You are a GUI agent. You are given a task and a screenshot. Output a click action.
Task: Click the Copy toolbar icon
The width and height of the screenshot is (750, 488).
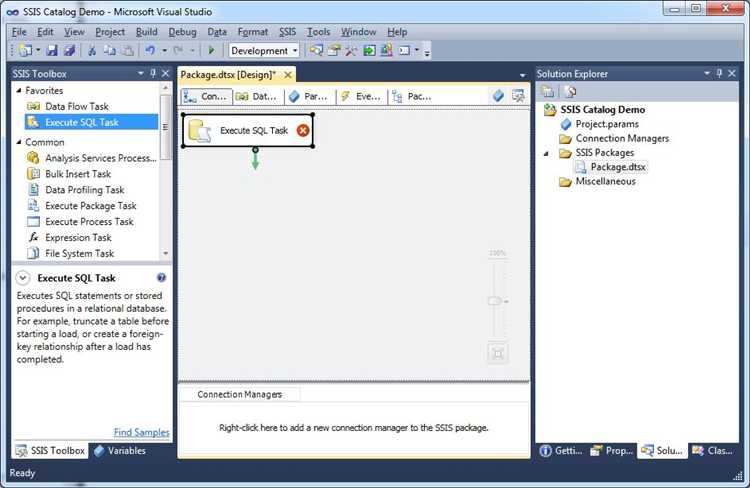110,50
